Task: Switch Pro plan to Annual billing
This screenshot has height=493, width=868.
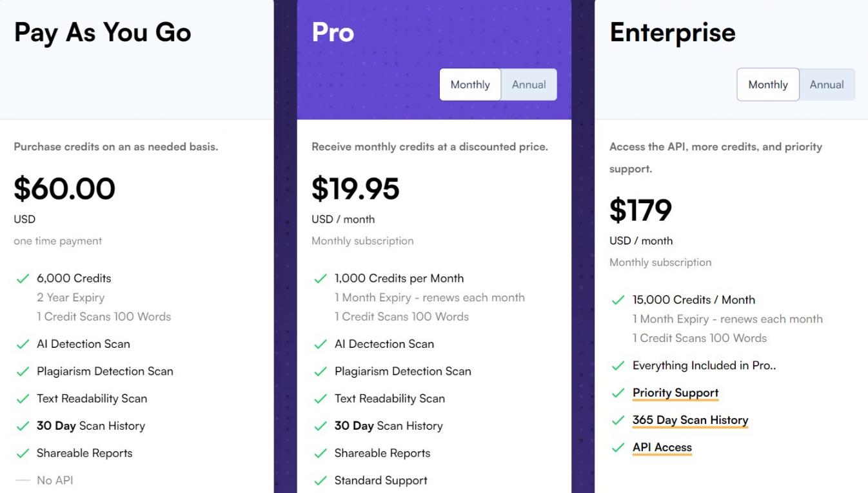Action: coord(529,85)
